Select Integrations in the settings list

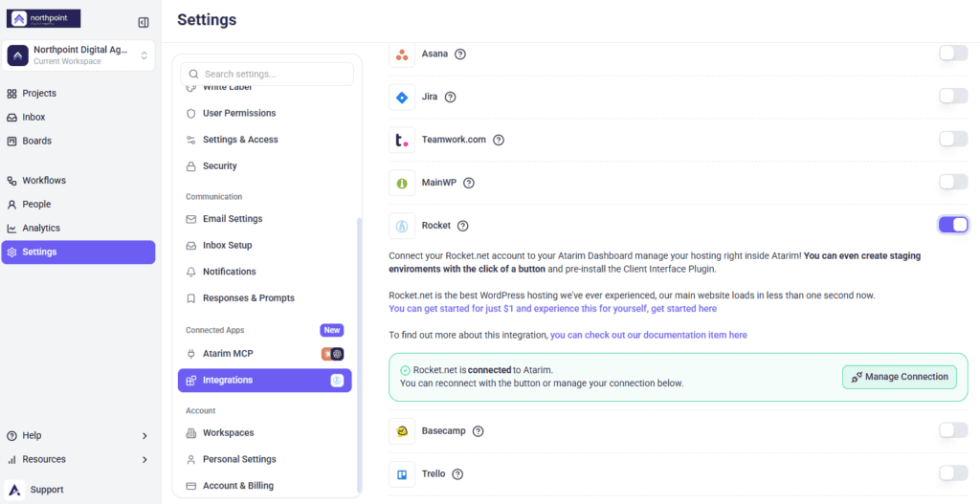(264, 381)
